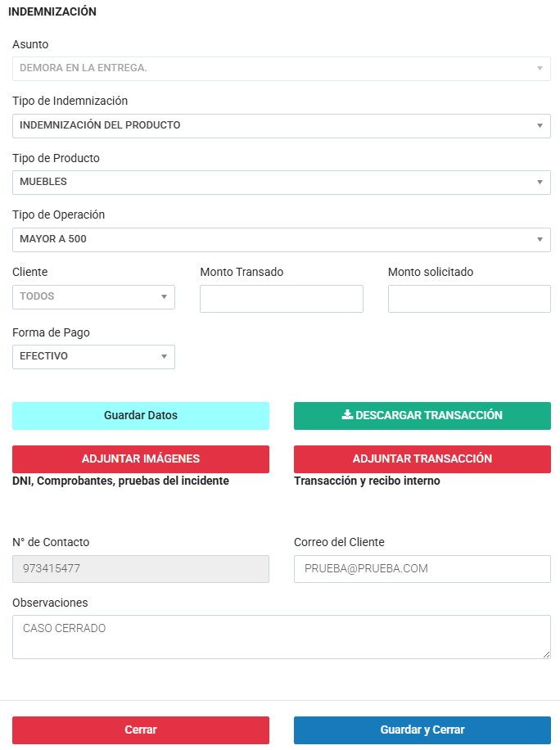Expand the Tipo de Indemnización dropdown
Screen dimensions: 560x750
[x=281, y=125]
